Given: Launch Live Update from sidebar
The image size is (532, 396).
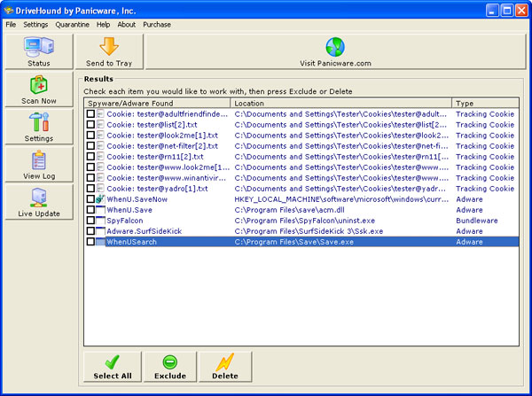Looking at the screenshot, I should 39,202.
